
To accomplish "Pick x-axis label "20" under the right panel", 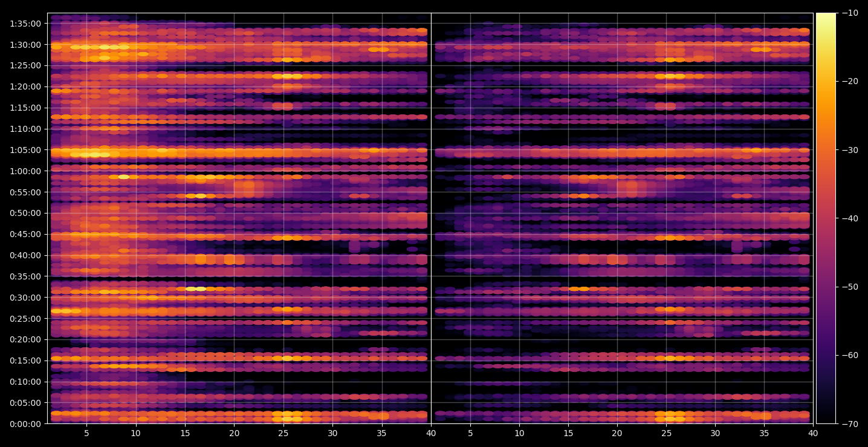I will click(617, 434).
